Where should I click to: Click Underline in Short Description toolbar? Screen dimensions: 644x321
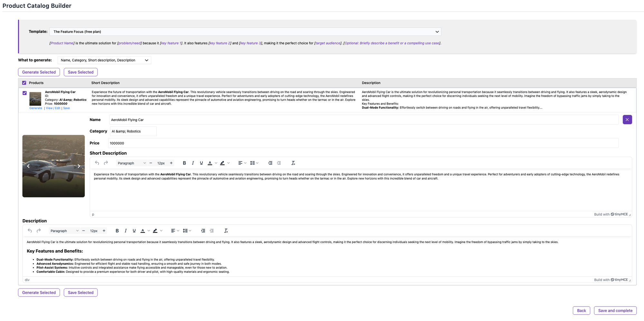point(201,163)
